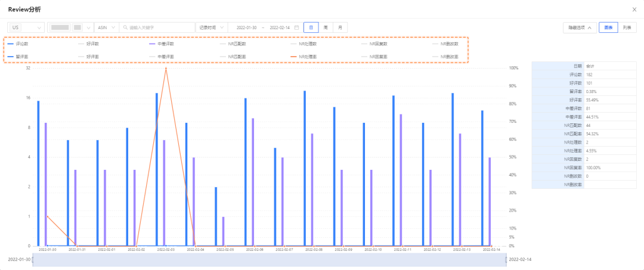Open the US marketplace dropdown
The width and height of the screenshot is (644, 270).
[x=27, y=27]
